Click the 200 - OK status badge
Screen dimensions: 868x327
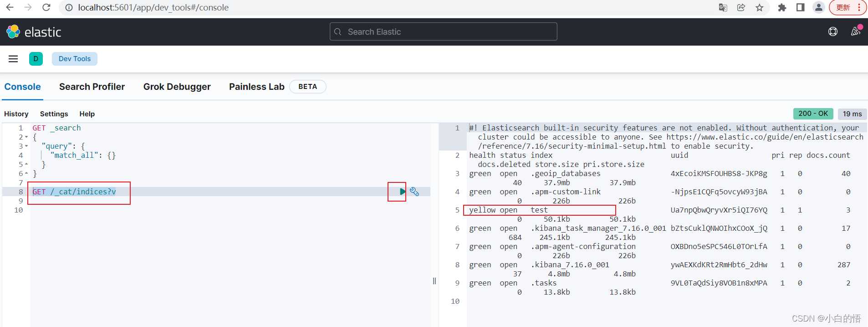click(813, 114)
